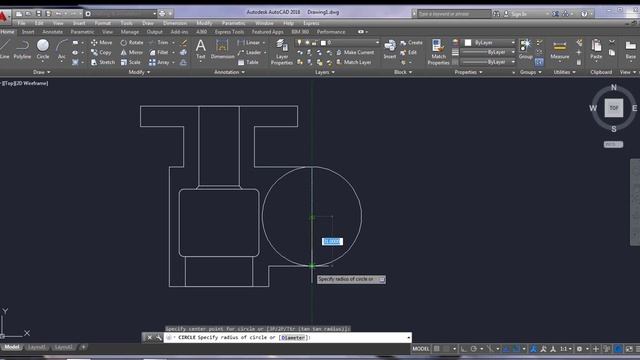This screenshot has width=640, height=360.
Task: Click the Leader tool
Action: click(249, 52)
